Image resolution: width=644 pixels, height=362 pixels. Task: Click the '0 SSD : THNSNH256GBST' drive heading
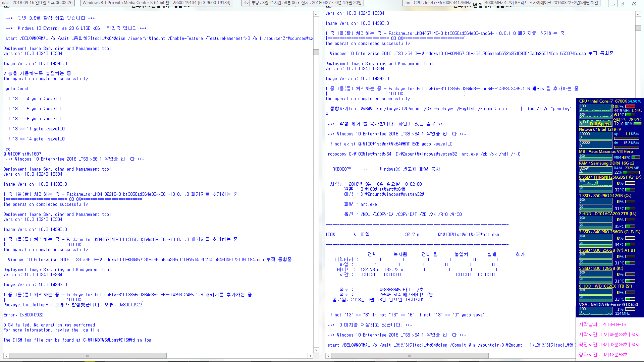610,177
